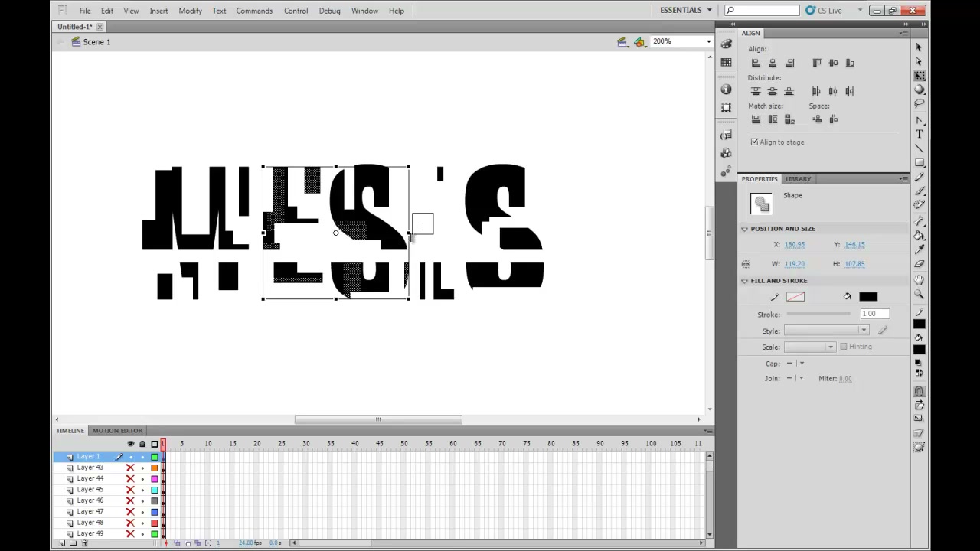This screenshot has width=980, height=551.
Task: Click the fill color black swatch
Action: [868, 297]
